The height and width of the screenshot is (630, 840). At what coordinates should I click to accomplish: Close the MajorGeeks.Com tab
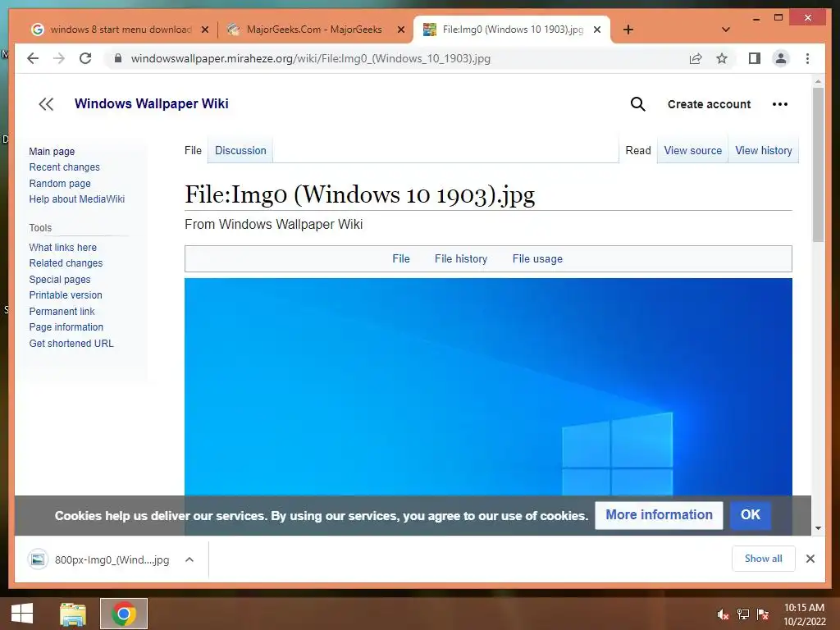[400, 30]
